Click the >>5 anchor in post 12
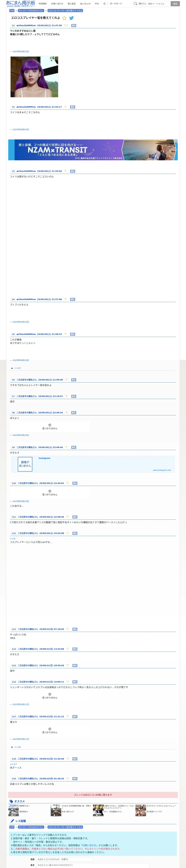 click(x=12, y=538)
